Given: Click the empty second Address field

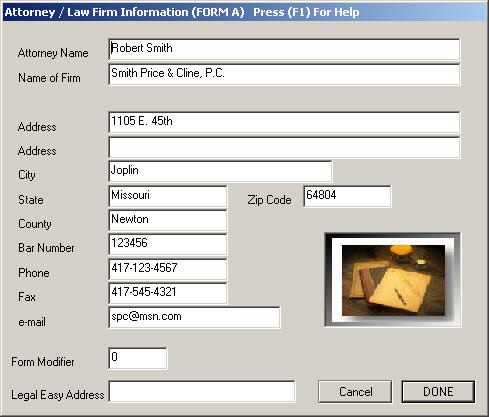Looking at the screenshot, I should click(284, 147).
